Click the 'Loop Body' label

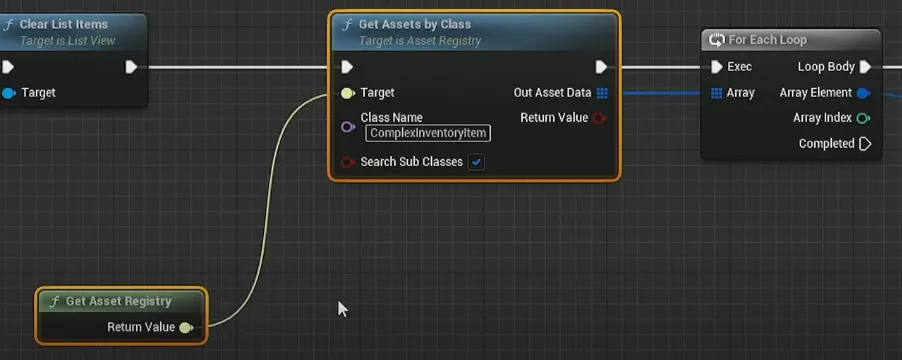coord(826,67)
